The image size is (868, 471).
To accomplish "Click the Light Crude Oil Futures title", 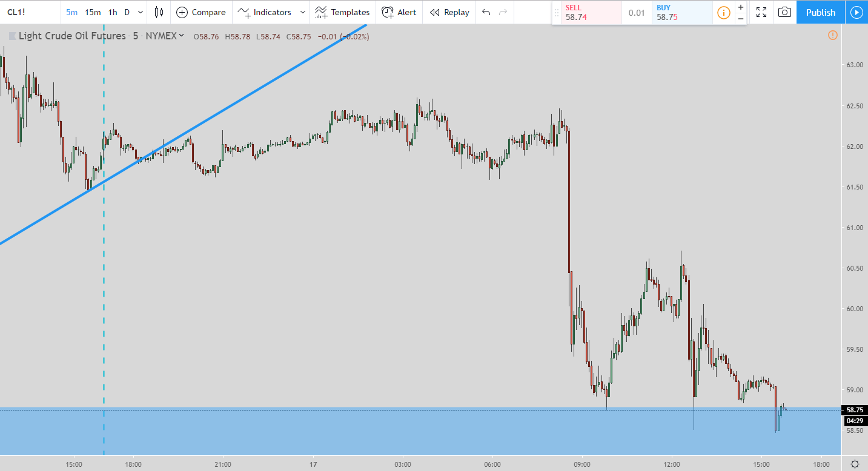I will [72, 36].
